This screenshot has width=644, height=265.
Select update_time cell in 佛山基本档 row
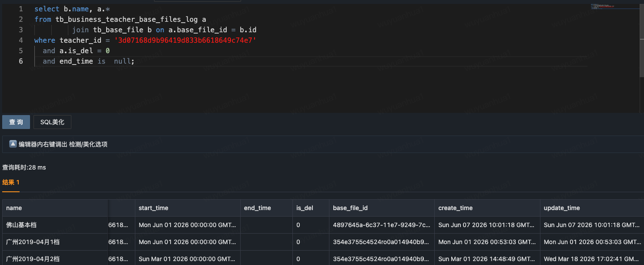pos(592,225)
